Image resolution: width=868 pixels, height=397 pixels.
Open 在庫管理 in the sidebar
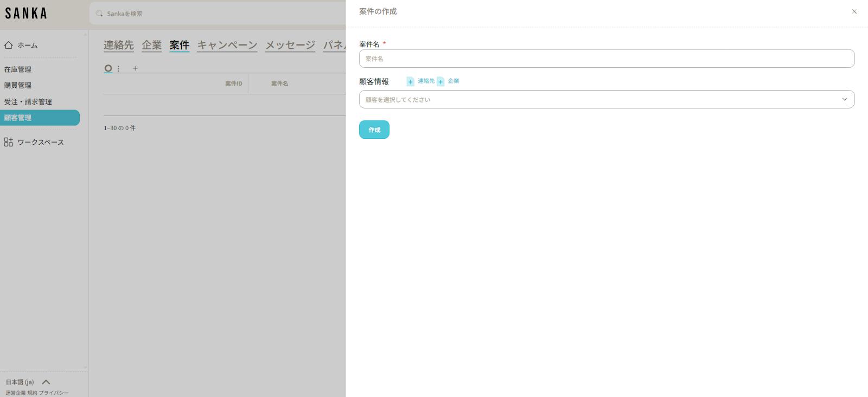coord(18,69)
